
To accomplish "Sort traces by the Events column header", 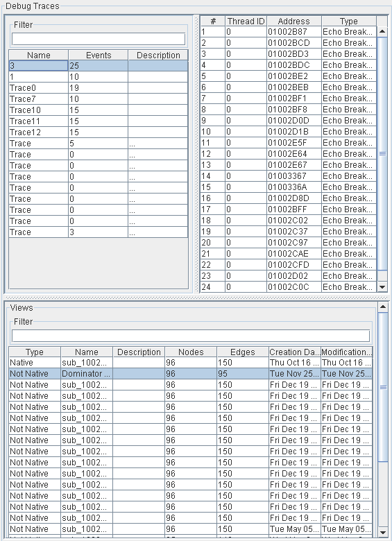I will pyautogui.click(x=99, y=55).
